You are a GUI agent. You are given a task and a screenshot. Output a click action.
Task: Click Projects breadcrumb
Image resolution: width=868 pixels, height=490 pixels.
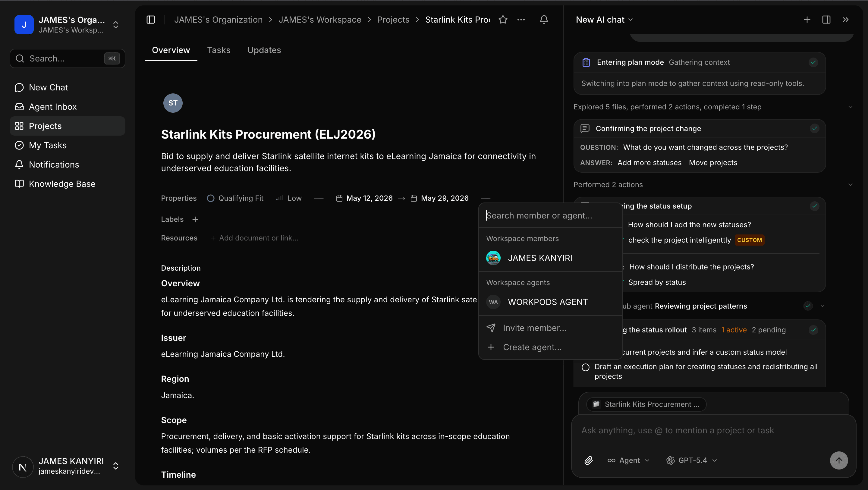point(393,20)
